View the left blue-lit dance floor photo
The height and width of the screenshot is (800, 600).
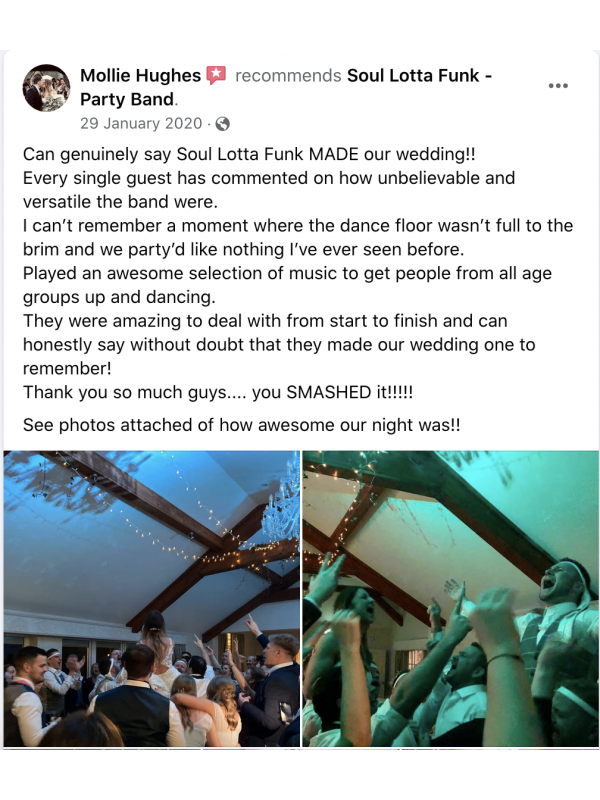(152, 599)
